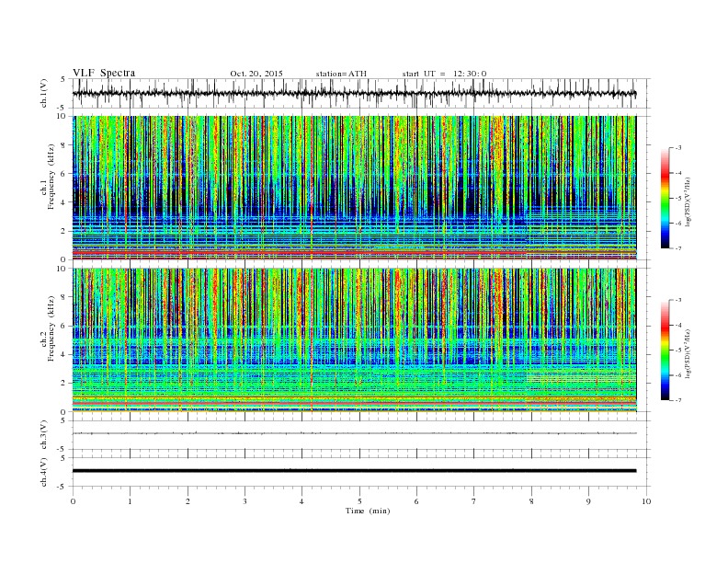
Task: Click the ch.1 PSD color scale bar
Action: [665, 198]
